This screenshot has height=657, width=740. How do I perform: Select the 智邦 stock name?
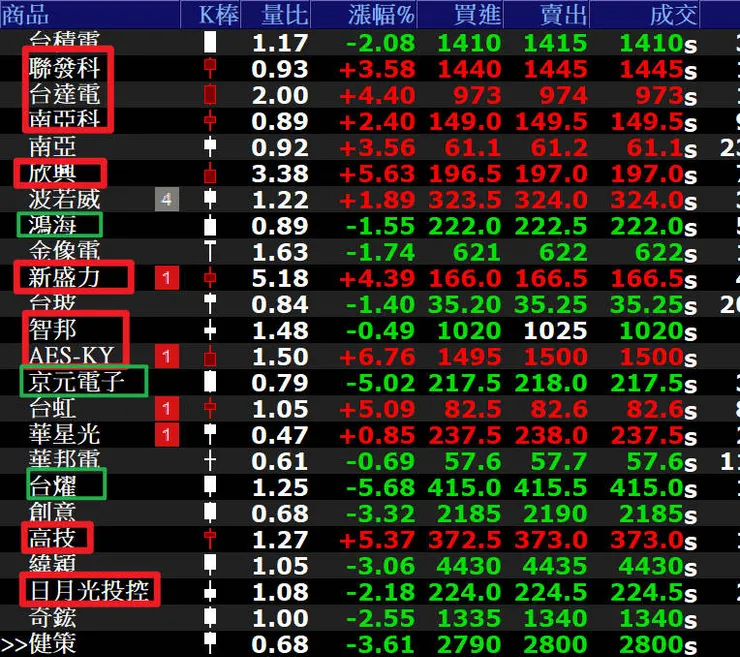click(x=52, y=329)
